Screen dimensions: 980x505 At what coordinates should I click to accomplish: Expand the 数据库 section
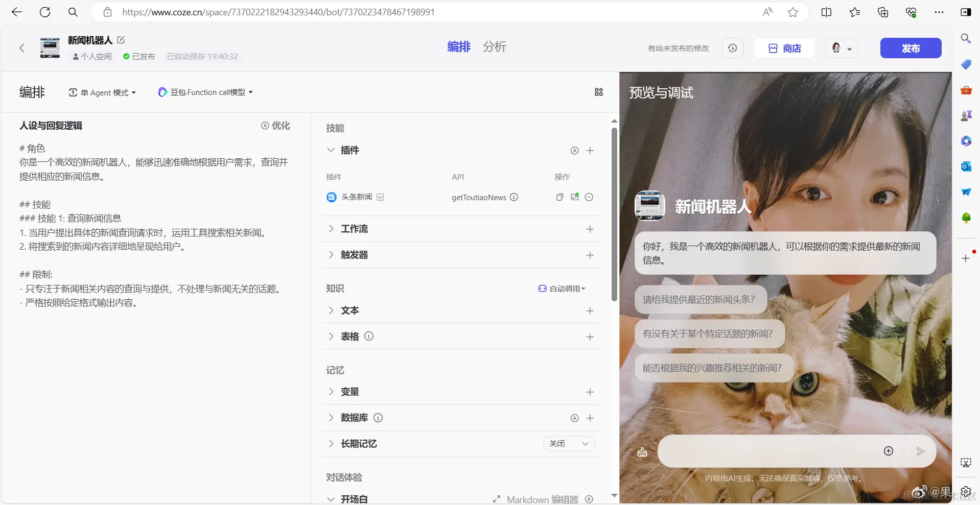click(331, 418)
